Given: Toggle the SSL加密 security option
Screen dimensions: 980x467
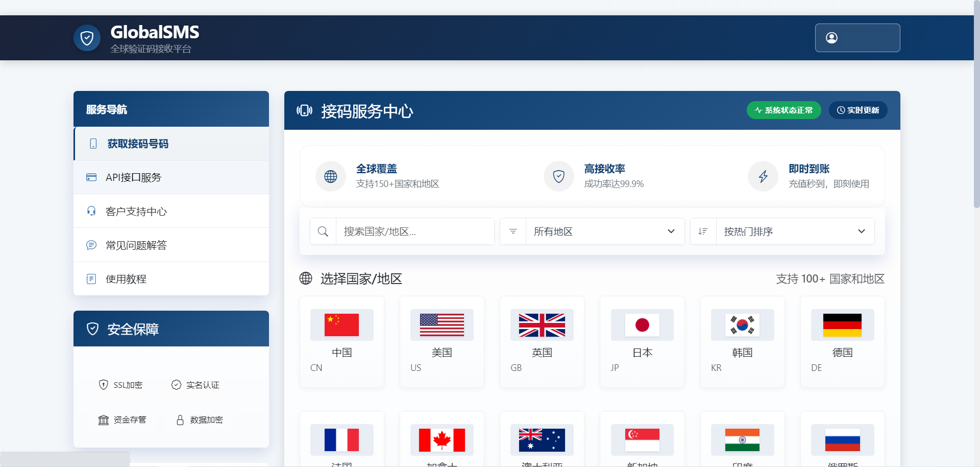Looking at the screenshot, I should 121,385.
